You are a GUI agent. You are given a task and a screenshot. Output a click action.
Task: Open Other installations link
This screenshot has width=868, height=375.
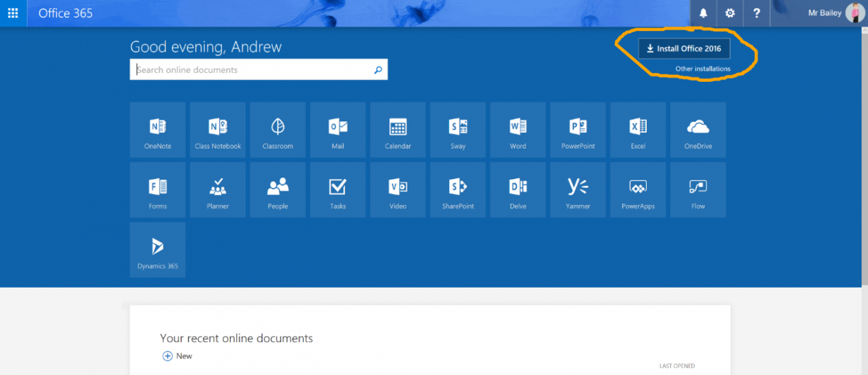click(x=703, y=69)
